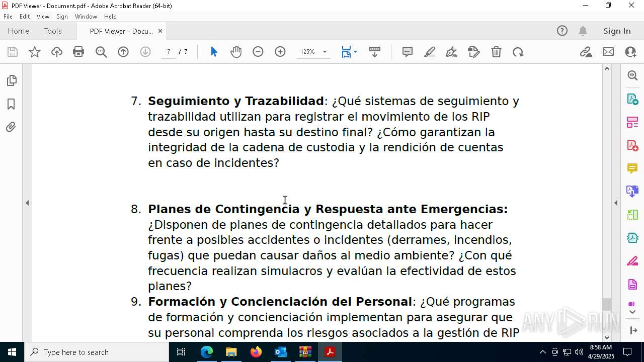
Task: Click the page number input field
Action: click(169, 52)
